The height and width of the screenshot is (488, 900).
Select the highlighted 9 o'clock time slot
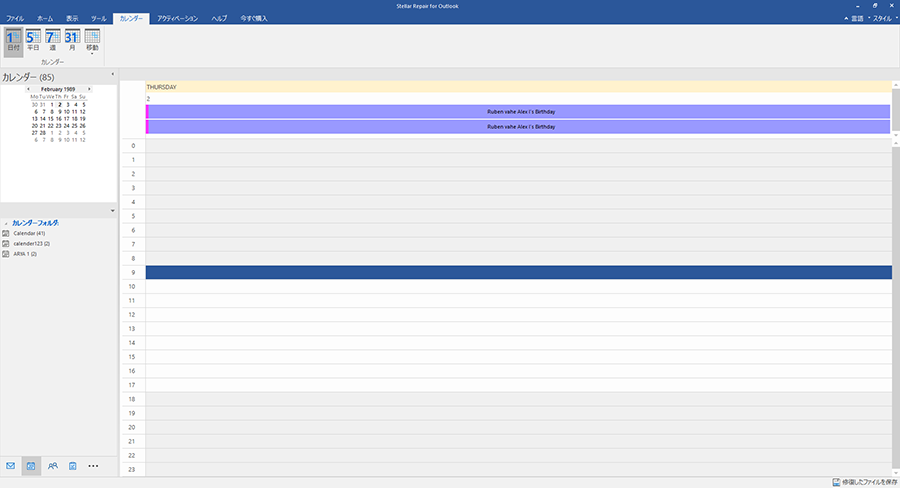coord(518,272)
